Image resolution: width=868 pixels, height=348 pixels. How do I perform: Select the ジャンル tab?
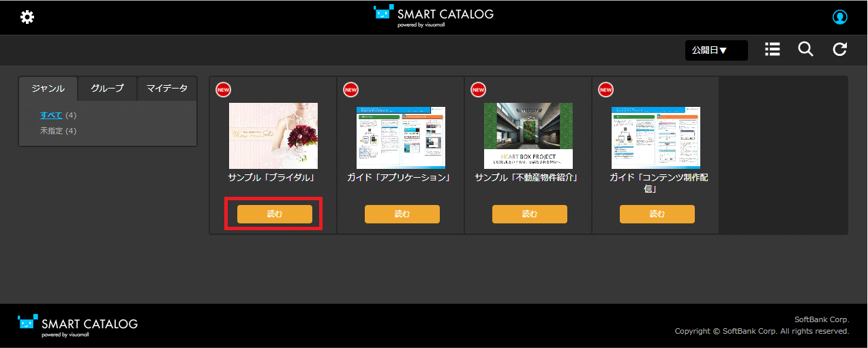coord(48,89)
